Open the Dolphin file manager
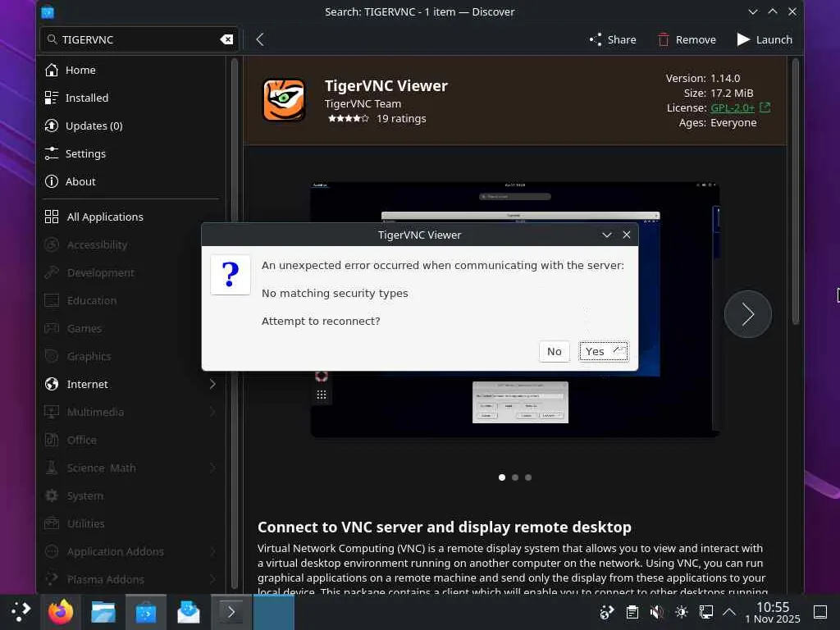Screen dimensions: 840x630 [103, 612]
